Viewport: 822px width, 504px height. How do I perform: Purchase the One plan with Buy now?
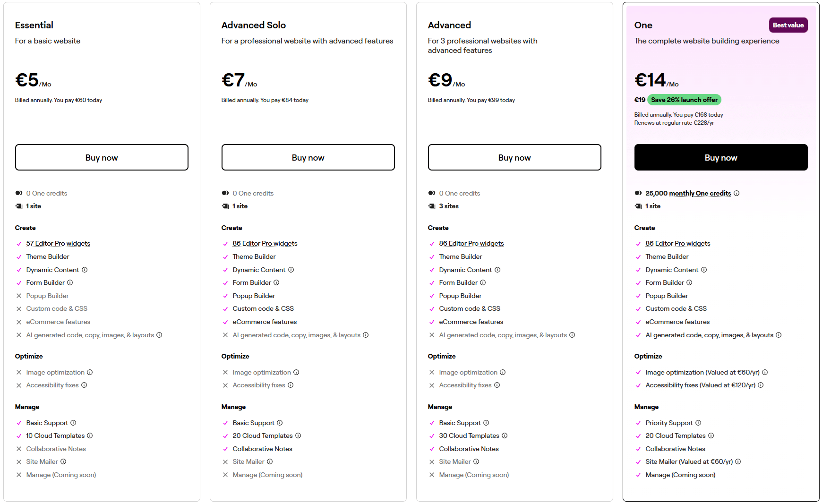click(x=721, y=157)
